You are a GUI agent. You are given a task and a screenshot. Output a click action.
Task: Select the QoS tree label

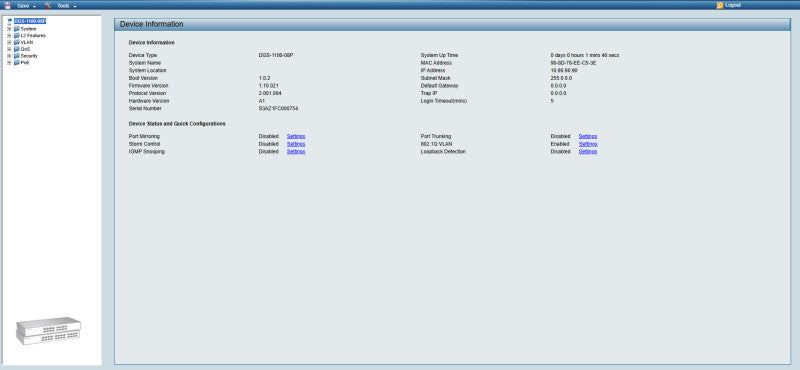(26, 49)
